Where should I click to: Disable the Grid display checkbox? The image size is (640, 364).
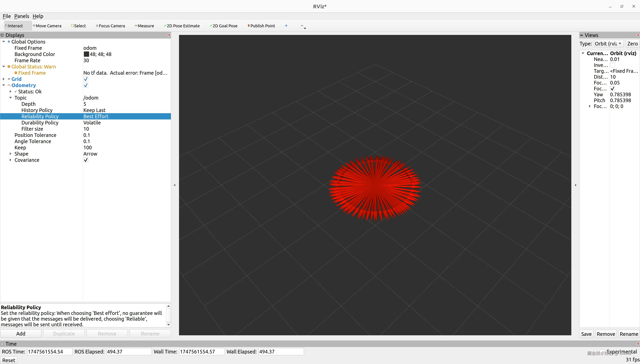(86, 79)
